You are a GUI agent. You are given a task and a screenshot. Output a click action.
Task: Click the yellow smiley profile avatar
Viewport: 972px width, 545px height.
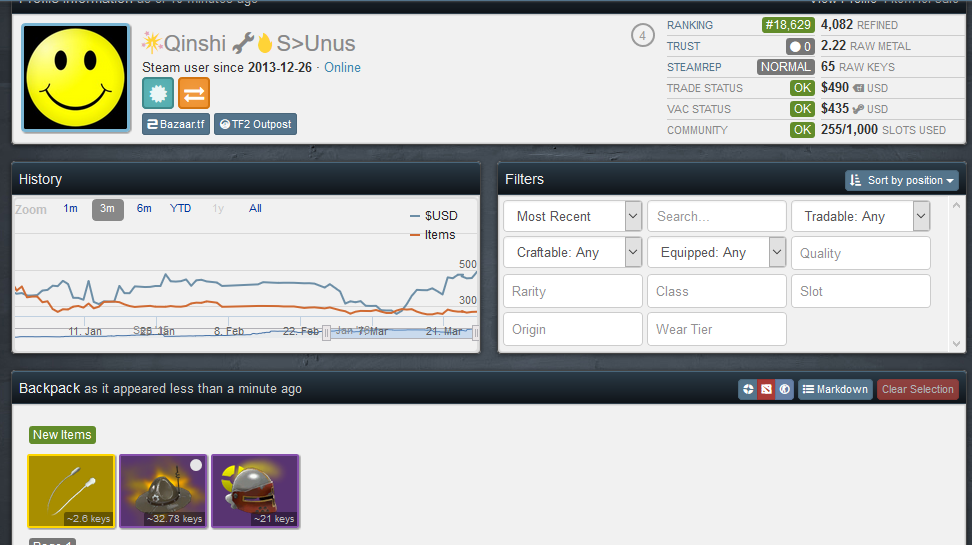click(76, 78)
